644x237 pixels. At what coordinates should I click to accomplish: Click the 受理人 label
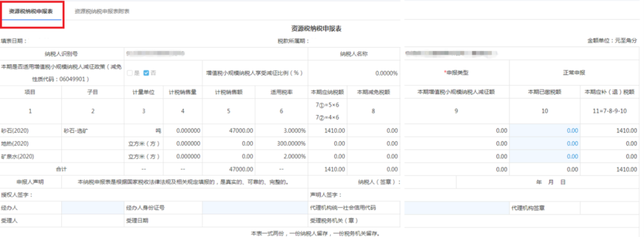[x=9, y=220]
